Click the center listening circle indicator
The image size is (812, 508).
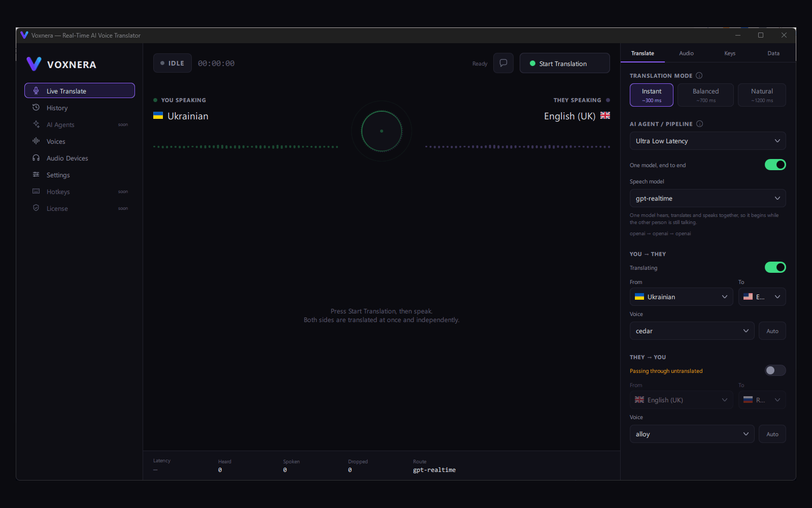382,131
